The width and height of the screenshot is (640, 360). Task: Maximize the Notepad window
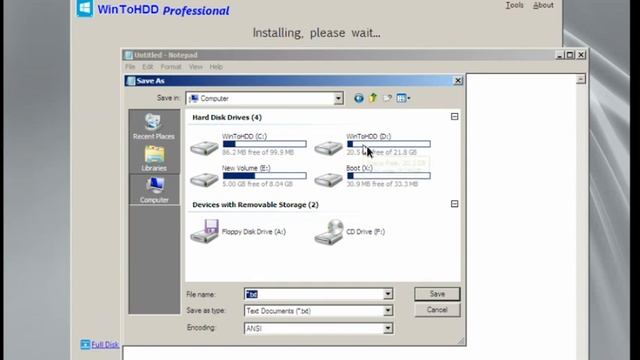coord(570,55)
